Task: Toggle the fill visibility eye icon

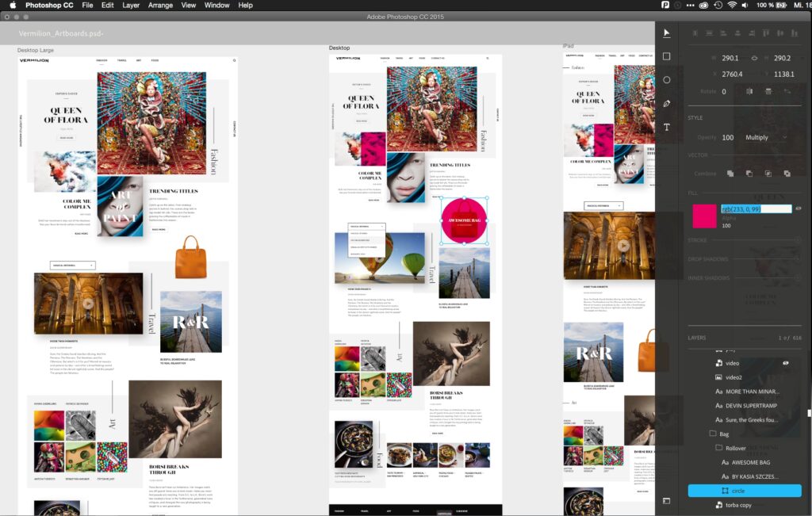Action: click(799, 209)
